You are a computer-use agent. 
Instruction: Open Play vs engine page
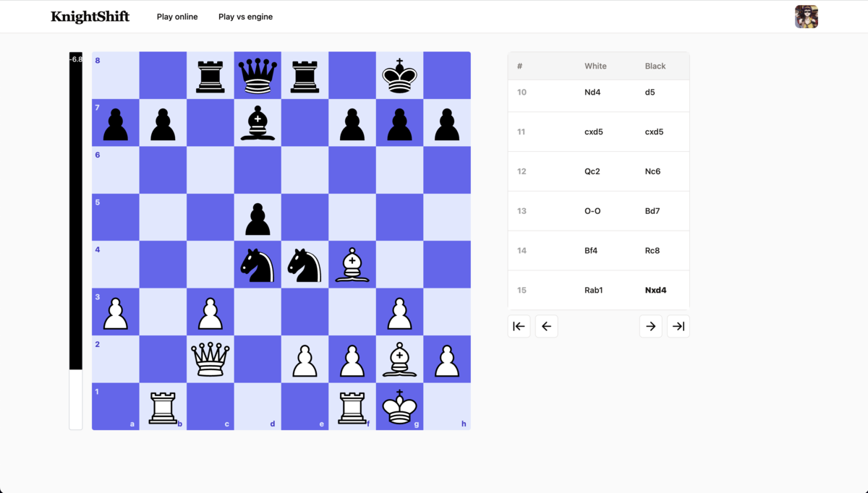click(245, 17)
